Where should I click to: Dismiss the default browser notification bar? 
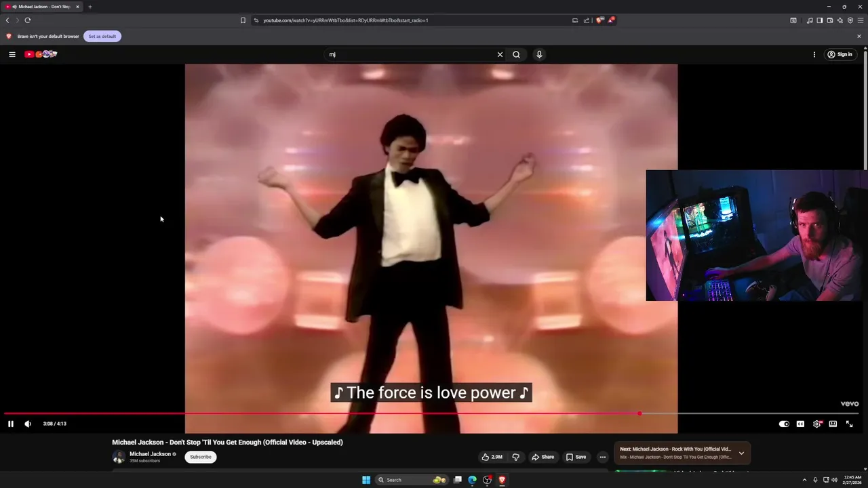point(859,36)
